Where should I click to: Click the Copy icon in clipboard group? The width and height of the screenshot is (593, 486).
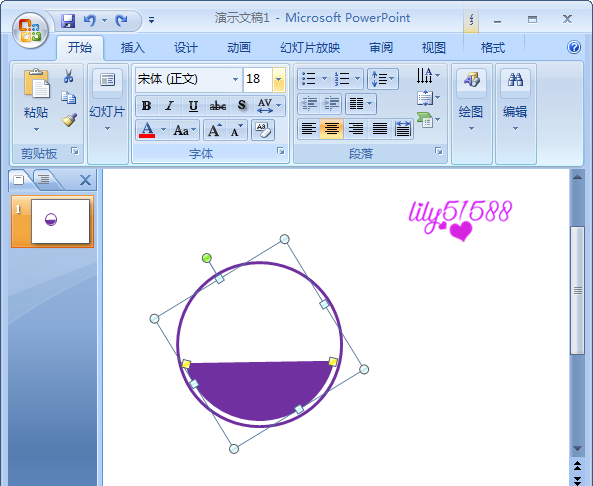click(69, 98)
